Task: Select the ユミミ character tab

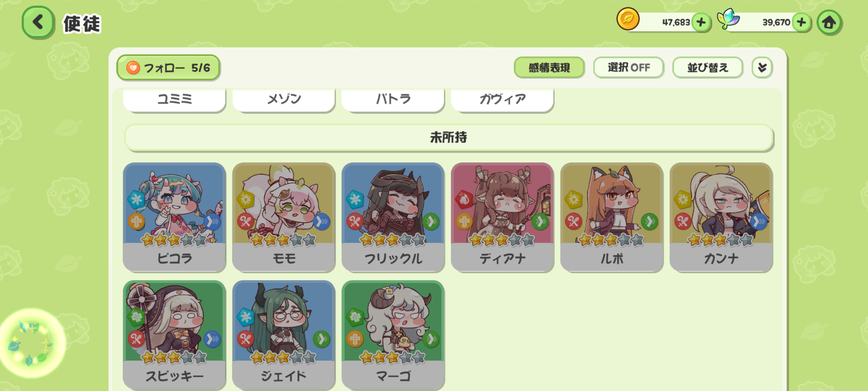Action: 174,99
